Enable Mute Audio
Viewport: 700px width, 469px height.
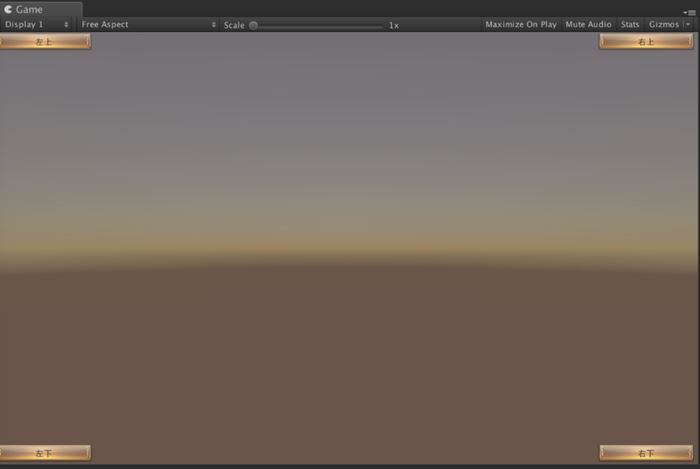[x=588, y=24]
